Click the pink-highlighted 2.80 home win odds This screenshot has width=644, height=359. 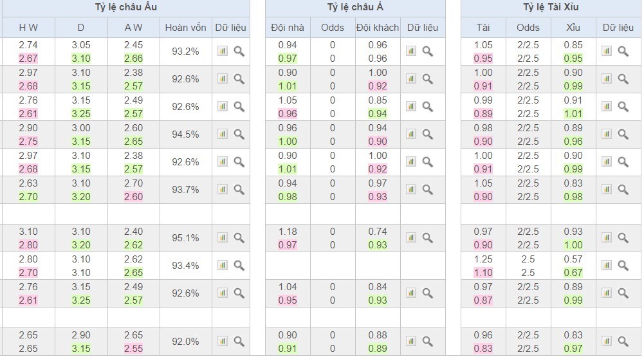point(28,244)
